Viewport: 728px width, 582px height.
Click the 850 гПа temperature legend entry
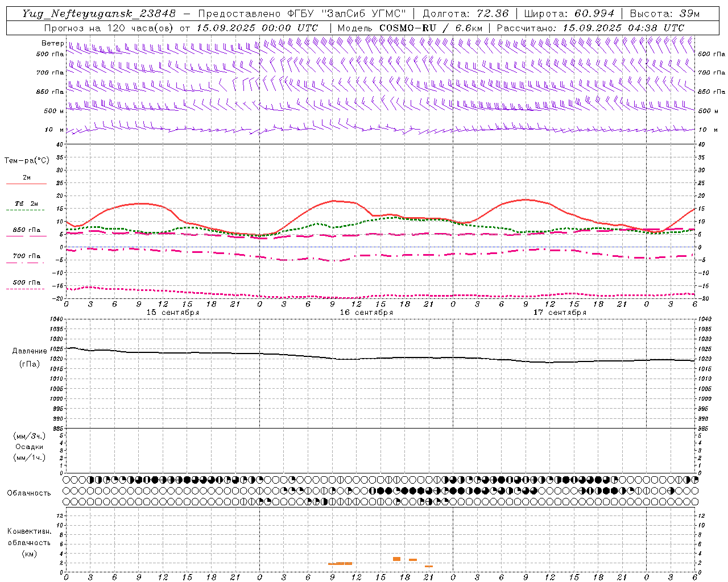click(x=27, y=230)
